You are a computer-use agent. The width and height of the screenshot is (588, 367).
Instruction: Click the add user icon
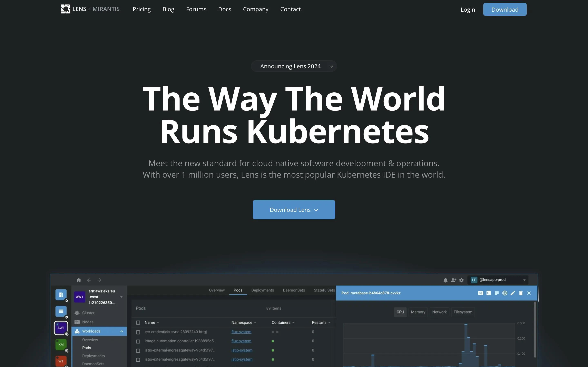coord(453,280)
